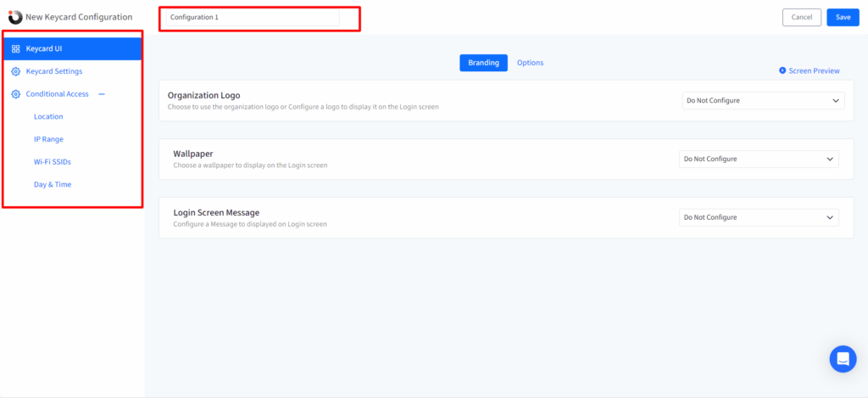The width and height of the screenshot is (868, 398).
Task: Switch to the Options tab
Action: click(531, 63)
